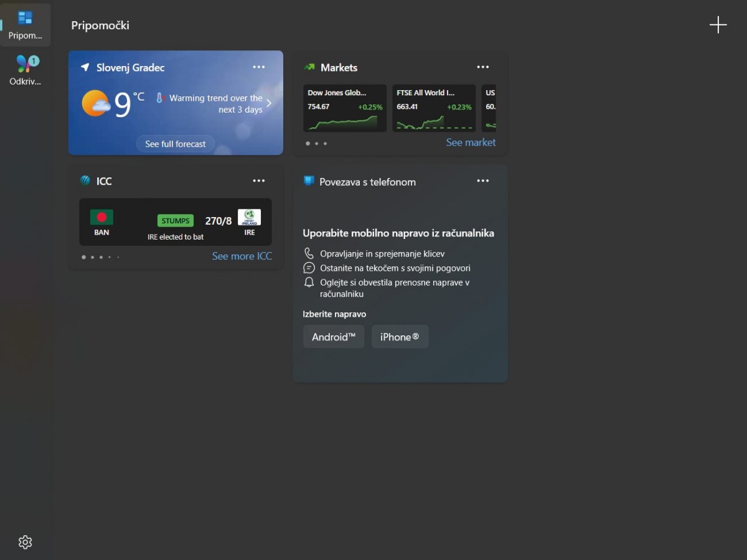Click the partly sunny weather icon
The height and width of the screenshot is (560, 747).
(96, 103)
